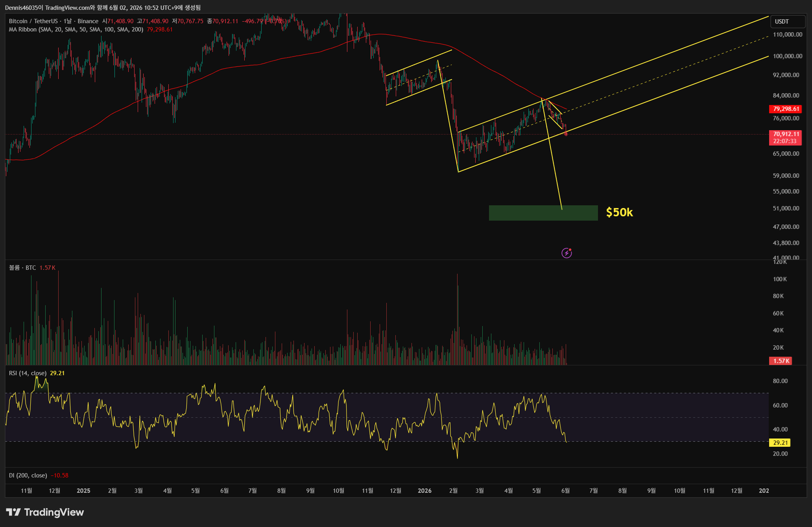Select the MA Ribbon indicator legend
Viewport: 812px width, 527px height.
(x=76, y=29)
